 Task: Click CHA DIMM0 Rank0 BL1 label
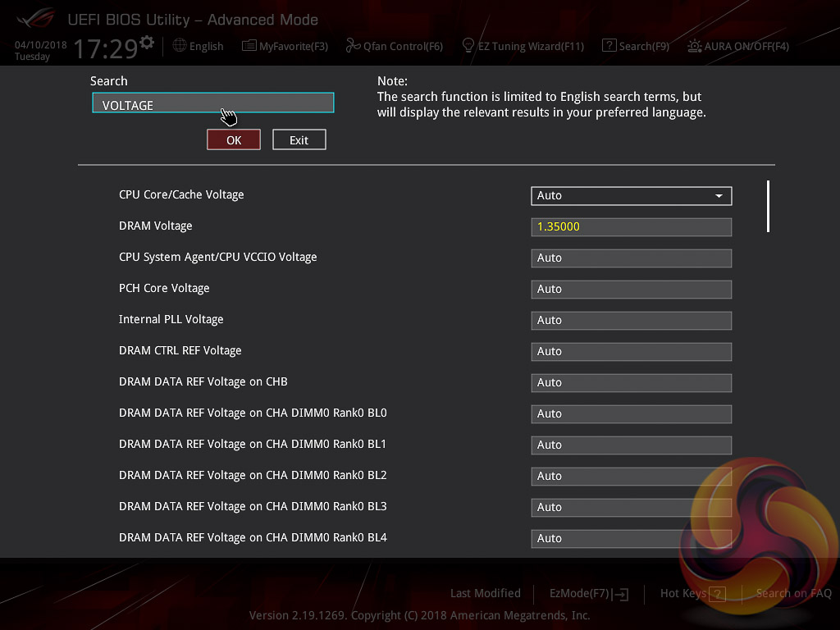tap(253, 444)
